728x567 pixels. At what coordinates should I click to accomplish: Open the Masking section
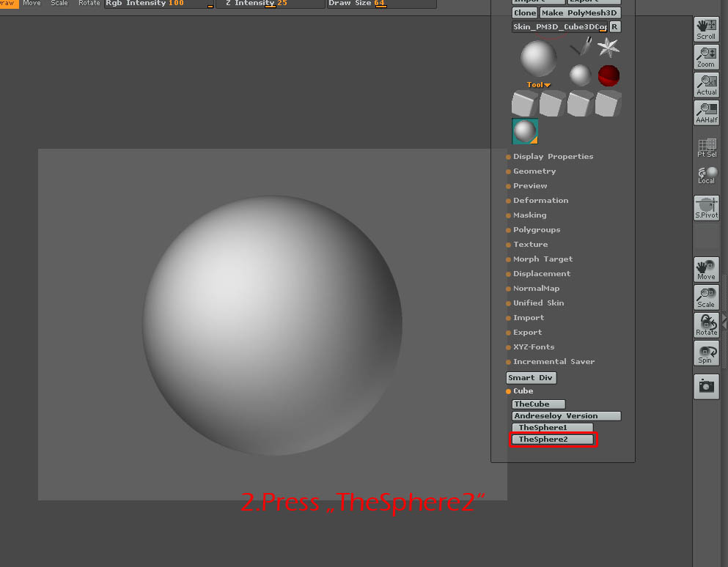(529, 215)
